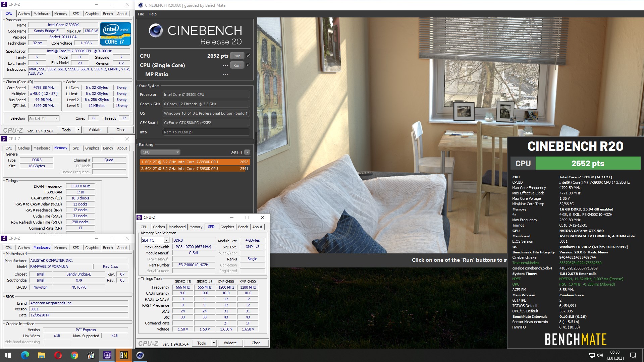The height and width of the screenshot is (362, 644).
Task: Open the Ranking CPU dropdown in Cinebench
Action: point(160,152)
